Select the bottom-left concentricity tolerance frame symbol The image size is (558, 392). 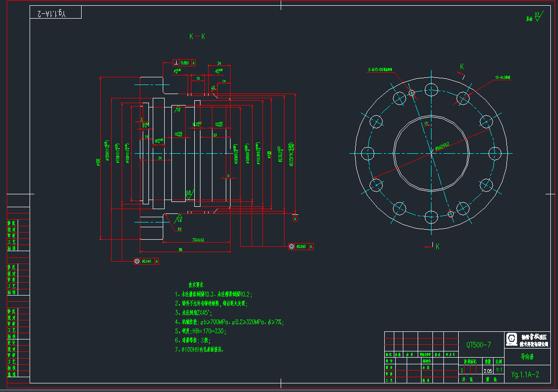pyautogui.click(x=137, y=261)
